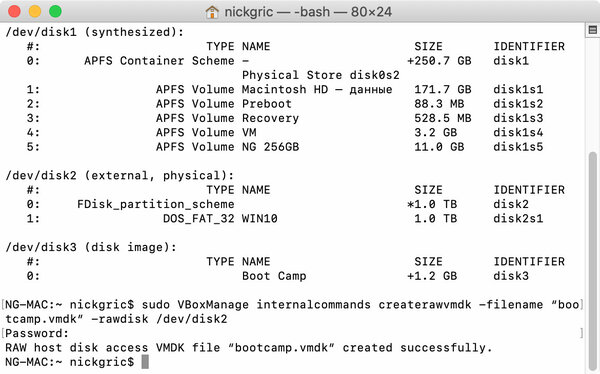The width and height of the screenshot is (600, 374).
Task: Click the blinking cursor at the prompt
Action: click(x=145, y=362)
